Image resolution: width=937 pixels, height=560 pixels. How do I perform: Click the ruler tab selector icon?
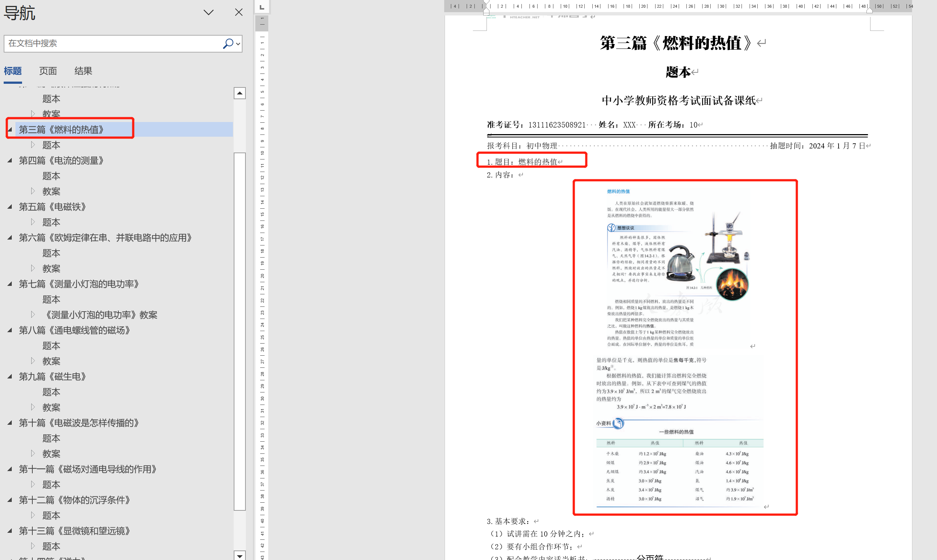click(x=262, y=7)
